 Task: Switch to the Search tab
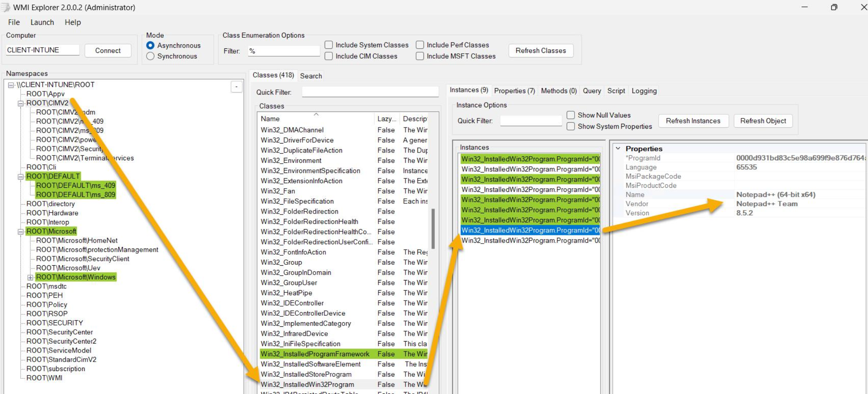point(311,76)
